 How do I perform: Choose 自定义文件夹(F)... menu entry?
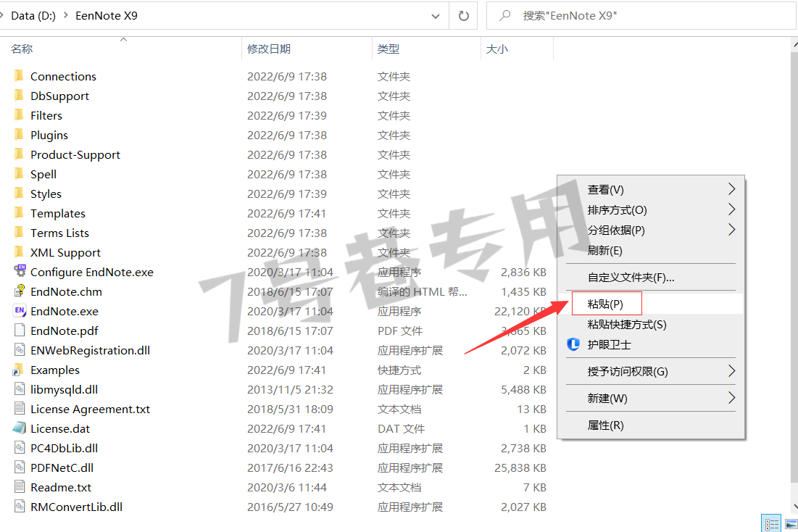[631, 278]
